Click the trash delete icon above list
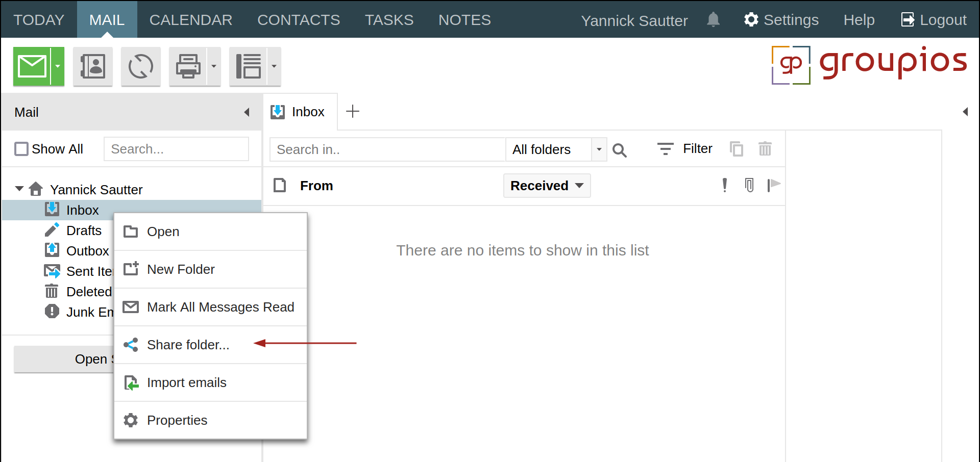 tap(765, 149)
